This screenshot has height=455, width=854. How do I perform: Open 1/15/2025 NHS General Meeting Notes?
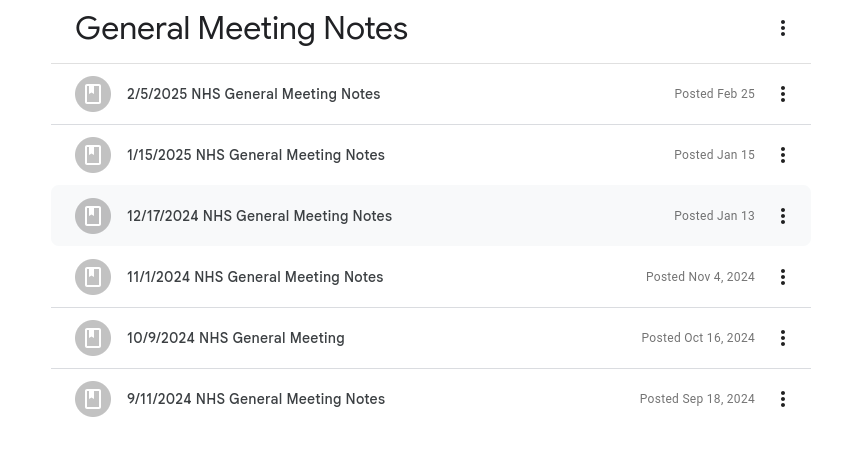(x=255, y=155)
